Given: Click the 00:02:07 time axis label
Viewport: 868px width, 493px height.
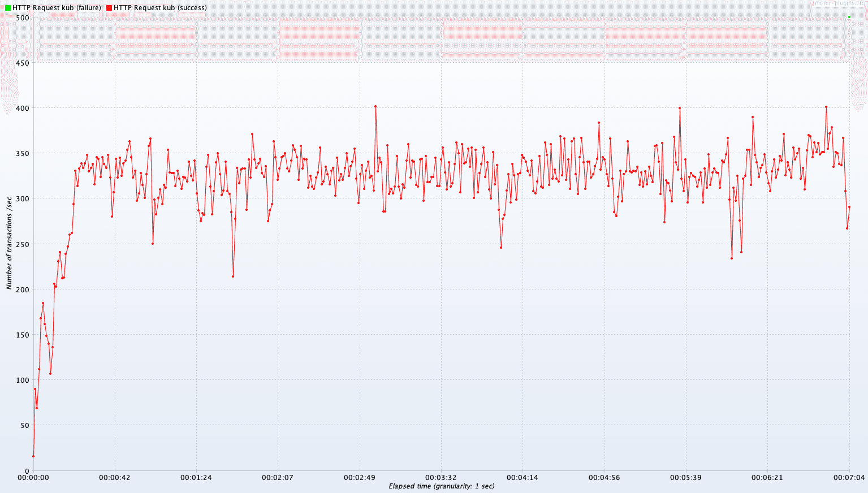Looking at the screenshot, I should (278, 478).
